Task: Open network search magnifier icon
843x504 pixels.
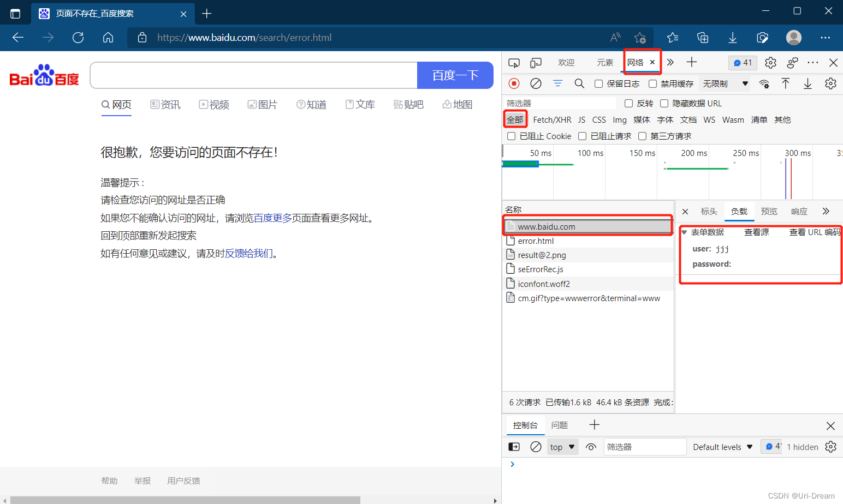Action: [x=579, y=83]
